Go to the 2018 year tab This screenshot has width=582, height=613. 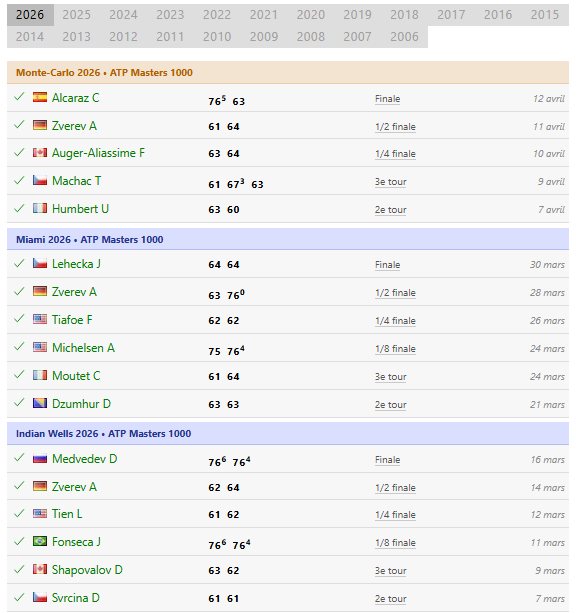tap(405, 15)
